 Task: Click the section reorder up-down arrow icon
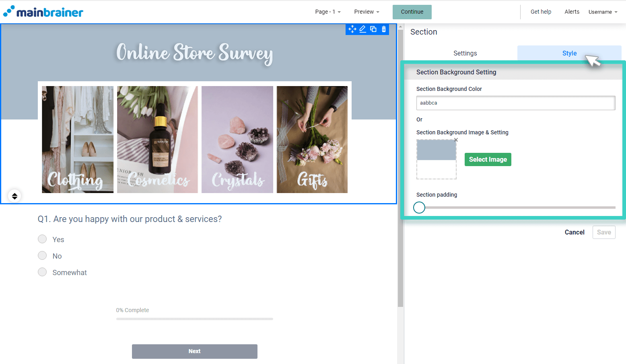click(14, 196)
